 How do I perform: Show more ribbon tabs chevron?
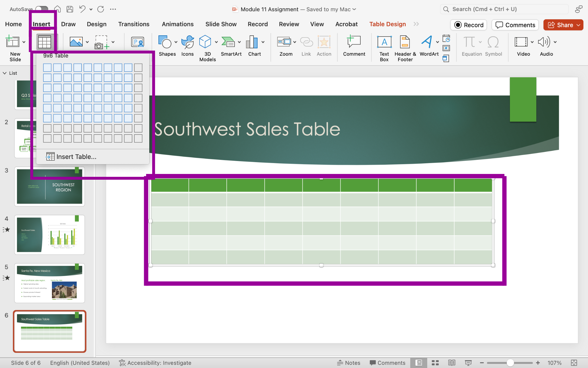tap(416, 24)
